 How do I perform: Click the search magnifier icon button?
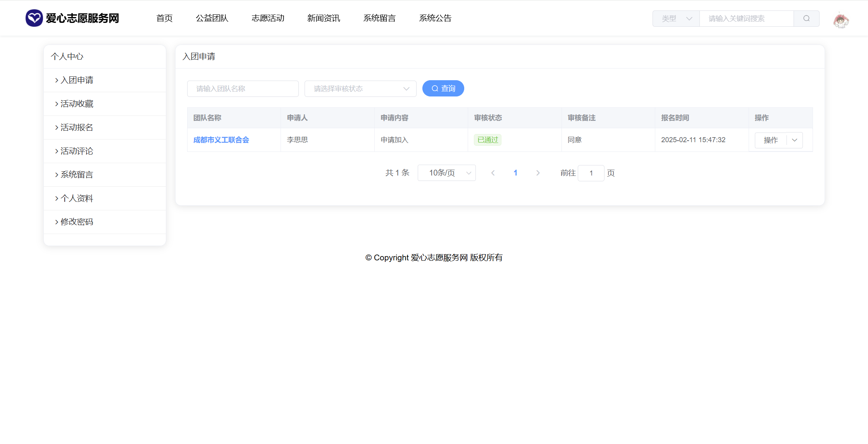pyautogui.click(x=806, y=18)
